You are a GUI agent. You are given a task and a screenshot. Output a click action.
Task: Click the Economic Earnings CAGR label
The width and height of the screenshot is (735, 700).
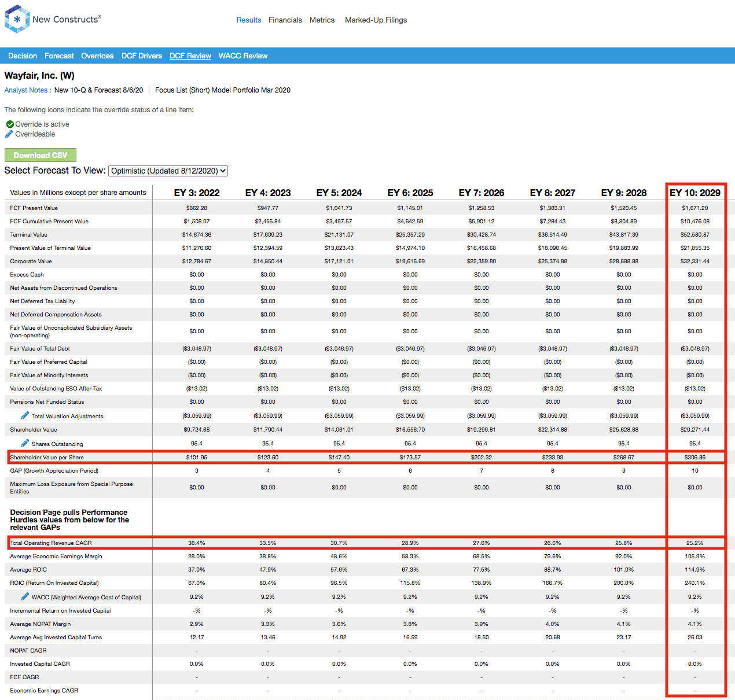[44, 690]
